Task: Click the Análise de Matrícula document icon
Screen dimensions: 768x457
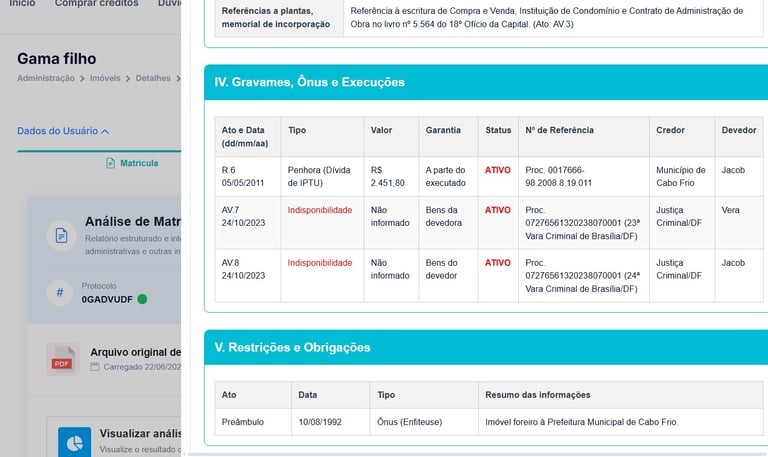Action: coord(61,236)
